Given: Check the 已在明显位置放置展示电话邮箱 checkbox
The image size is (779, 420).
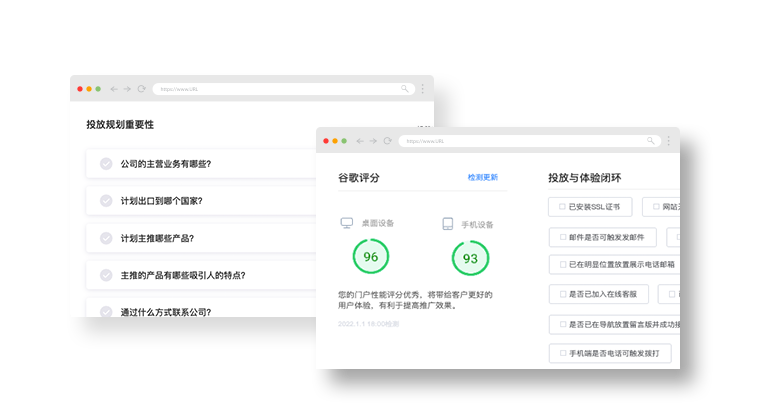Looking at the screenshot, I should [x=563, y=264].
